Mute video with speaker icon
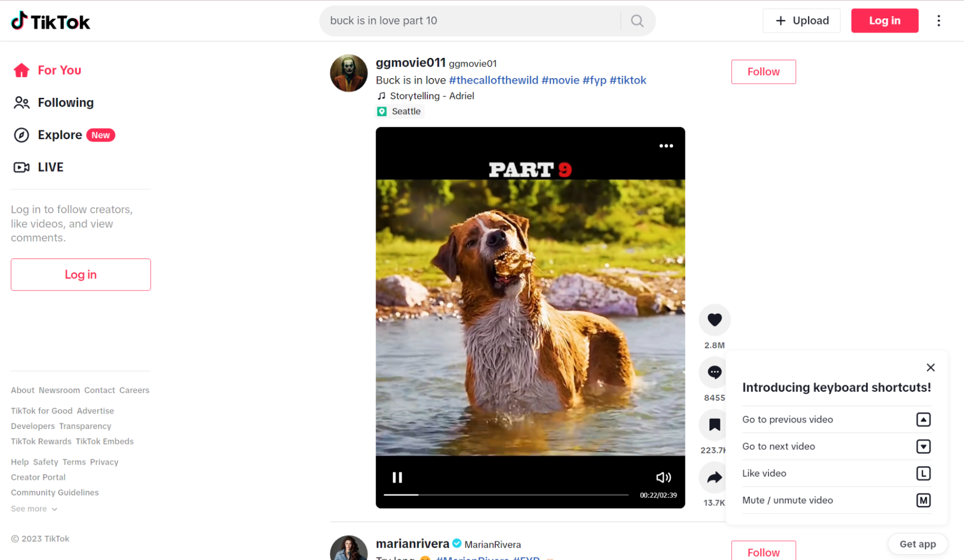The height and width of the screenshot is (560, 964). pyautogui.click(x=664, y=477)
